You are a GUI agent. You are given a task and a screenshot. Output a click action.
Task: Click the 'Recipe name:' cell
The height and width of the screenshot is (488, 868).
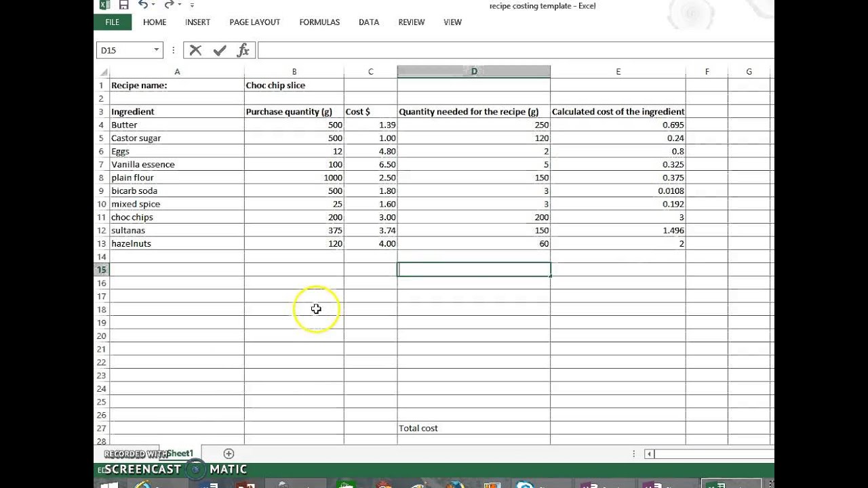177,85
